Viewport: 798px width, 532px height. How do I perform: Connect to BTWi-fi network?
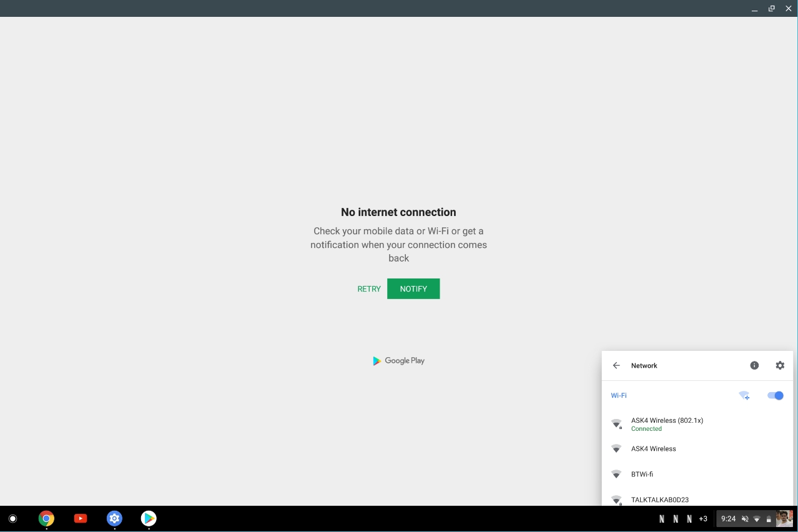642,475
